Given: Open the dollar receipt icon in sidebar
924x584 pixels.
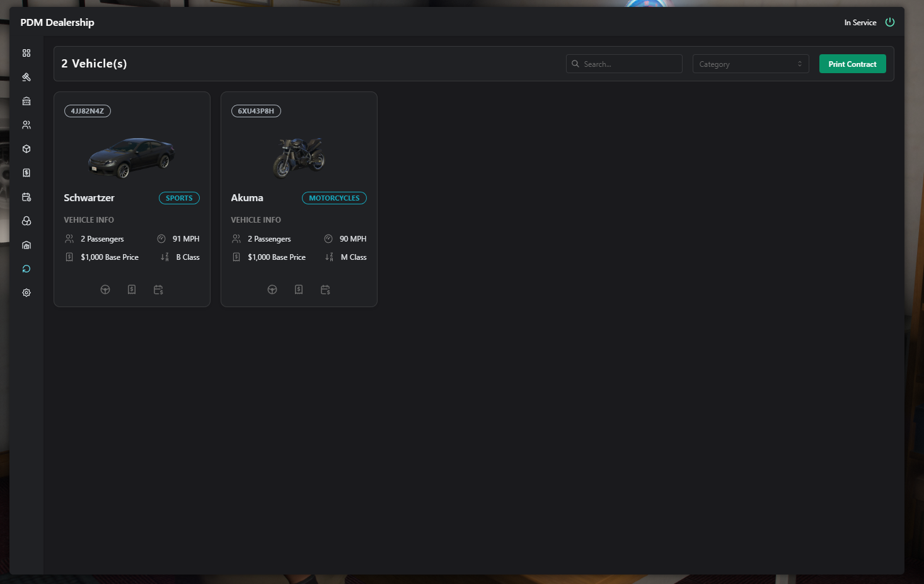Looking at the screenshot, I should (26, 173).
